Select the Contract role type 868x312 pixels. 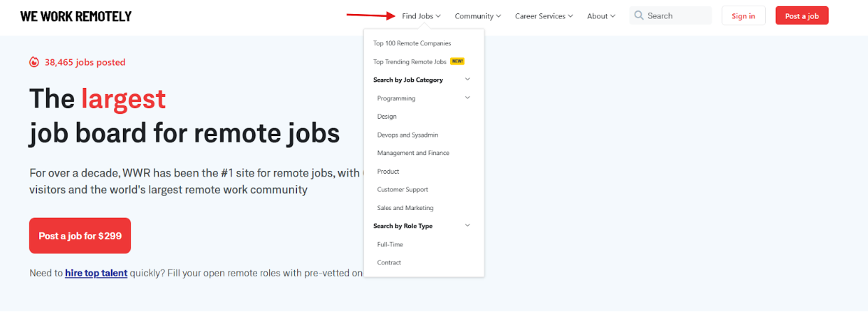coord(389,262)
